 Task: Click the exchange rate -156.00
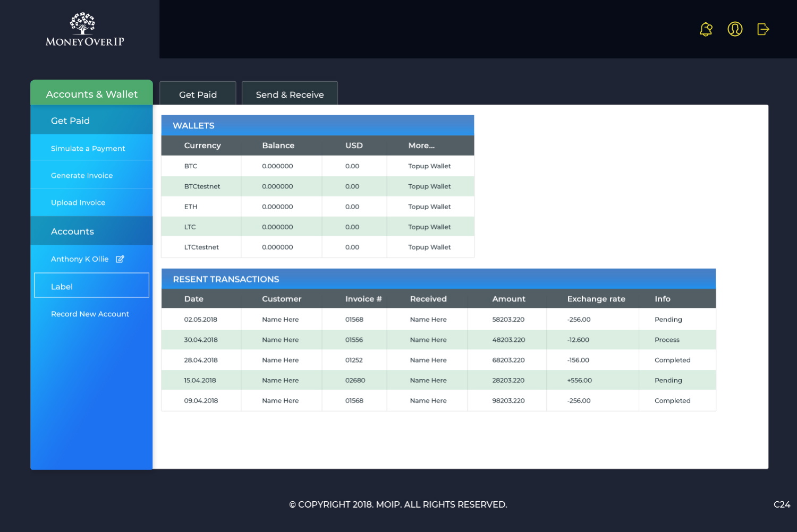(x=578, y=360)
